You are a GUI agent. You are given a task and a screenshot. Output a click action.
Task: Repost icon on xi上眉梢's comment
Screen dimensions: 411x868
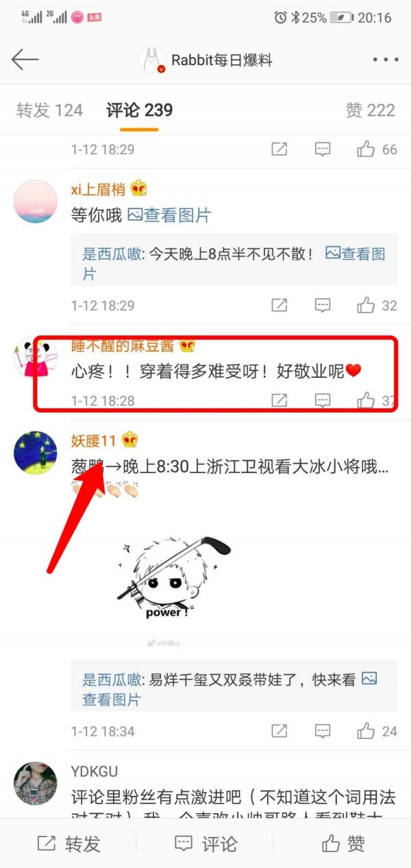[x=279, y=305]
